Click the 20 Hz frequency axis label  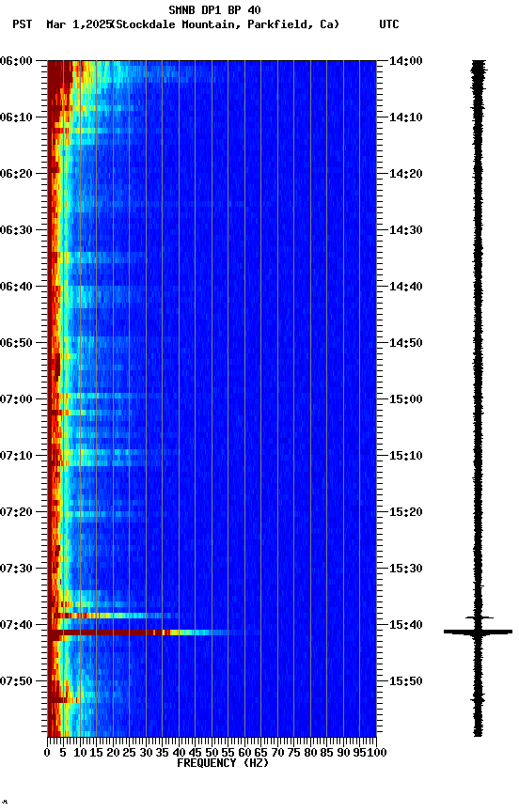113,753
